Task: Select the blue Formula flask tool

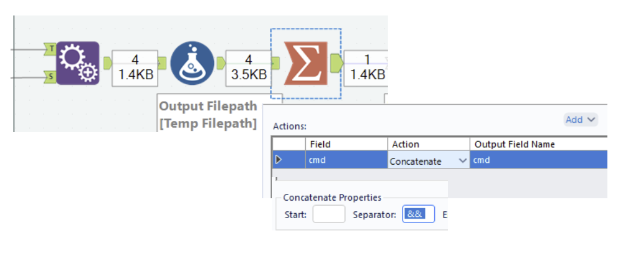Action: click(x=192, y=63)
